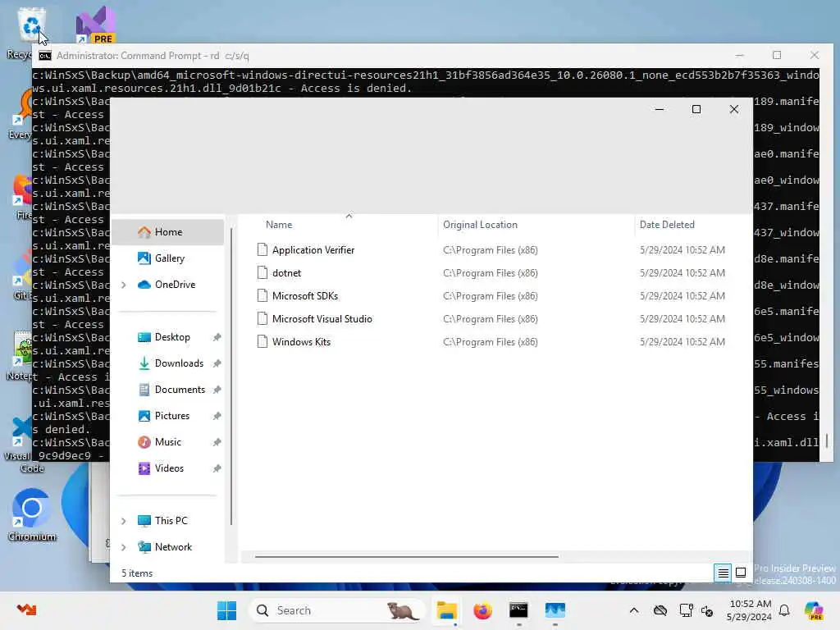This screenshot has width=840, height=630.
Task: Expand the This PC tree node
Action: click(124, 521)
